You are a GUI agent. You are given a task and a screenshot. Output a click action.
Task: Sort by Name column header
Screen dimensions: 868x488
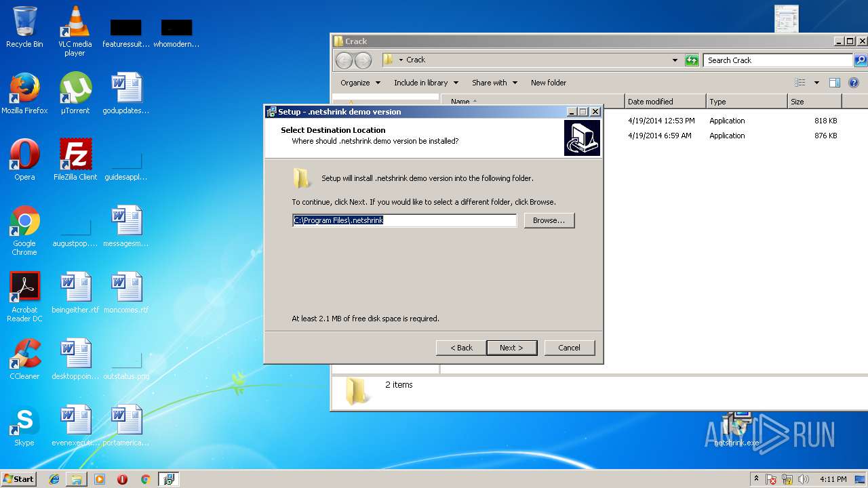[532, 102]
